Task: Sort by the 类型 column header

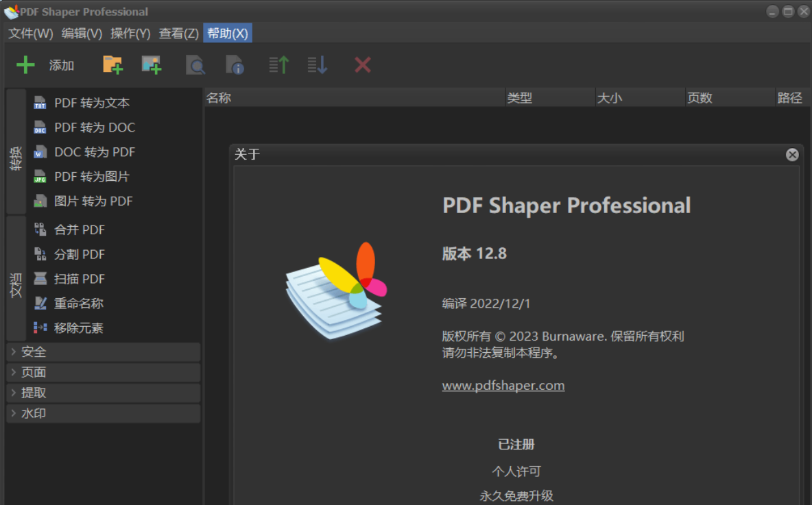Action: [x=550, y=97]
